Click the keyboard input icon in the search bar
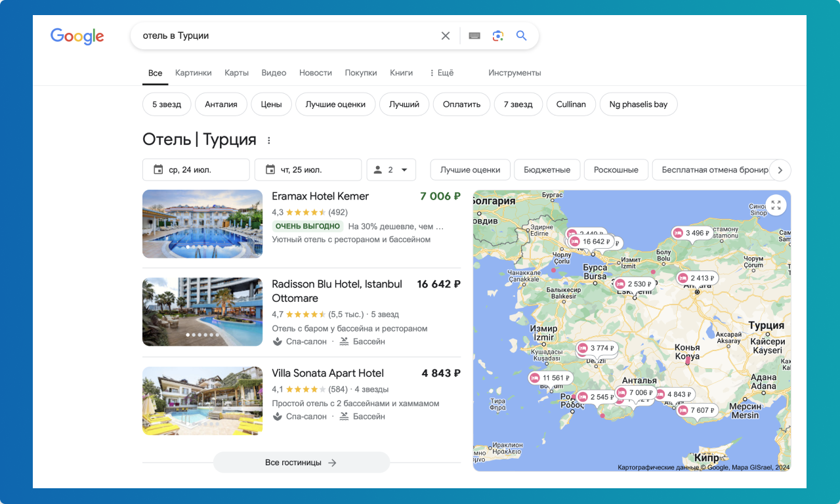Viewport: 840px width, 504px height. (474, 35)
